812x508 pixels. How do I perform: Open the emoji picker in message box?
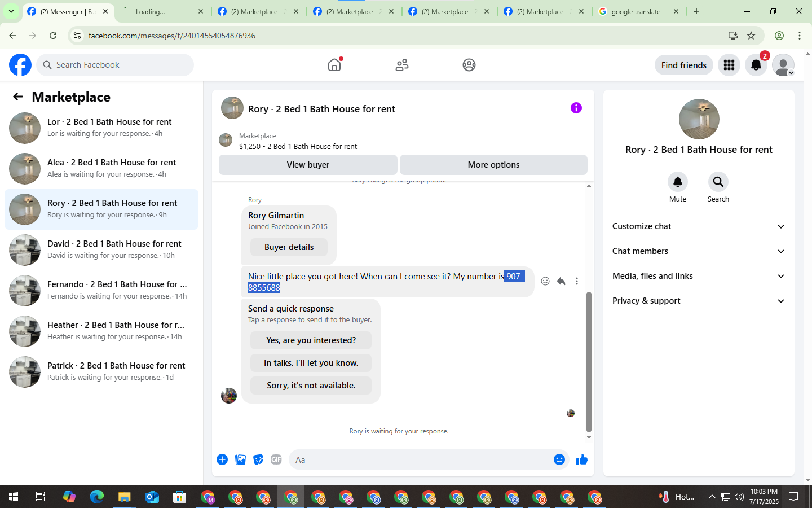point(559,459)
